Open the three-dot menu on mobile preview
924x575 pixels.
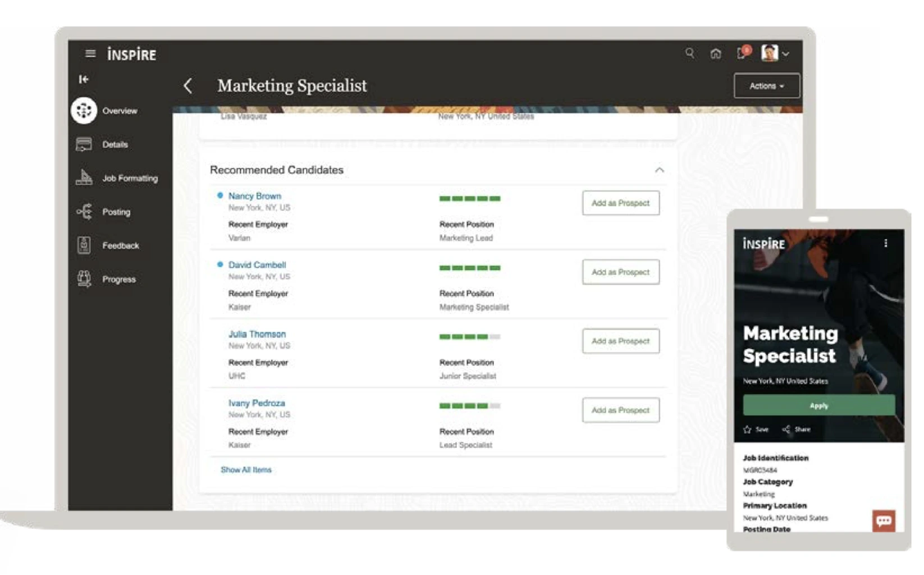[885, 243]
